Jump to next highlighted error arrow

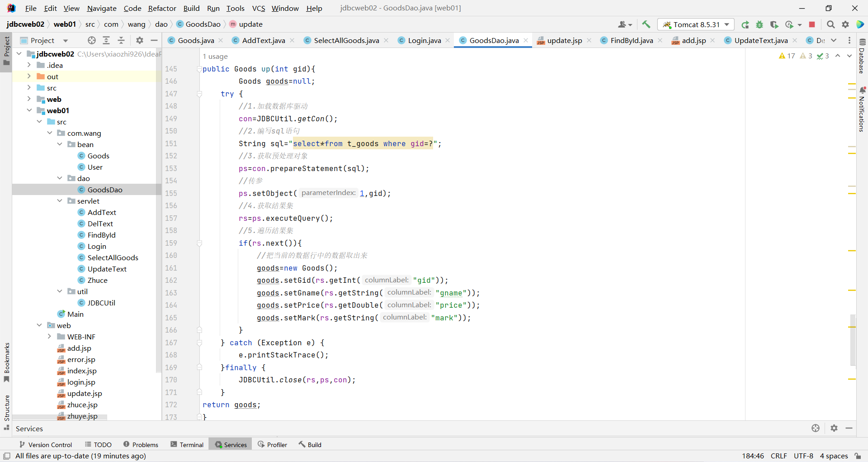coord(849,56)
